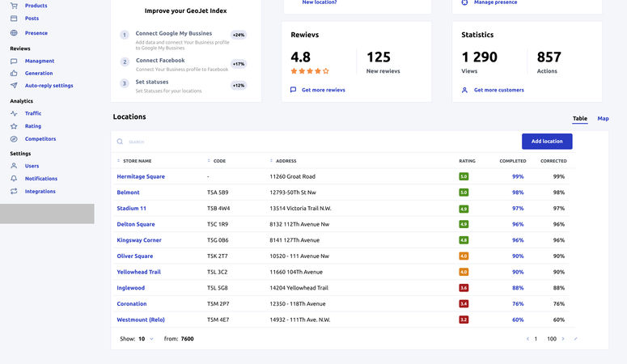
Task: Open Notifications settings
Action: pyautogui.click(x=41, y=179)
